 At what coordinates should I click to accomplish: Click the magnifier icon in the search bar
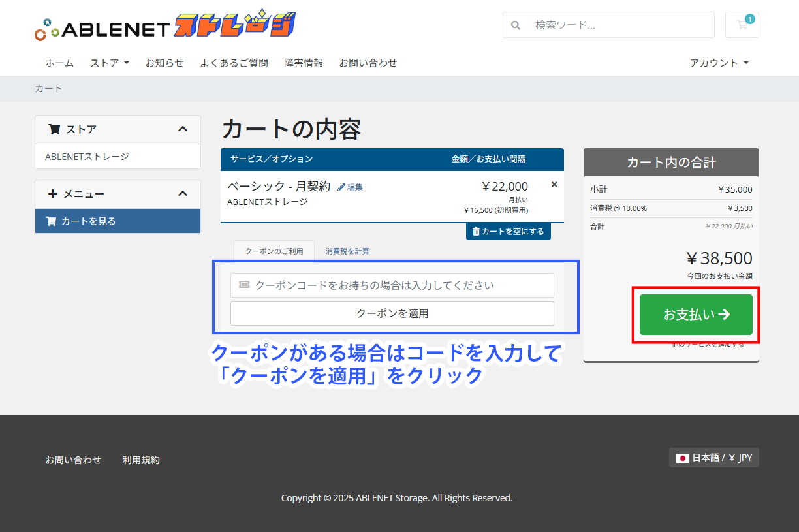(x=516, y=25)
